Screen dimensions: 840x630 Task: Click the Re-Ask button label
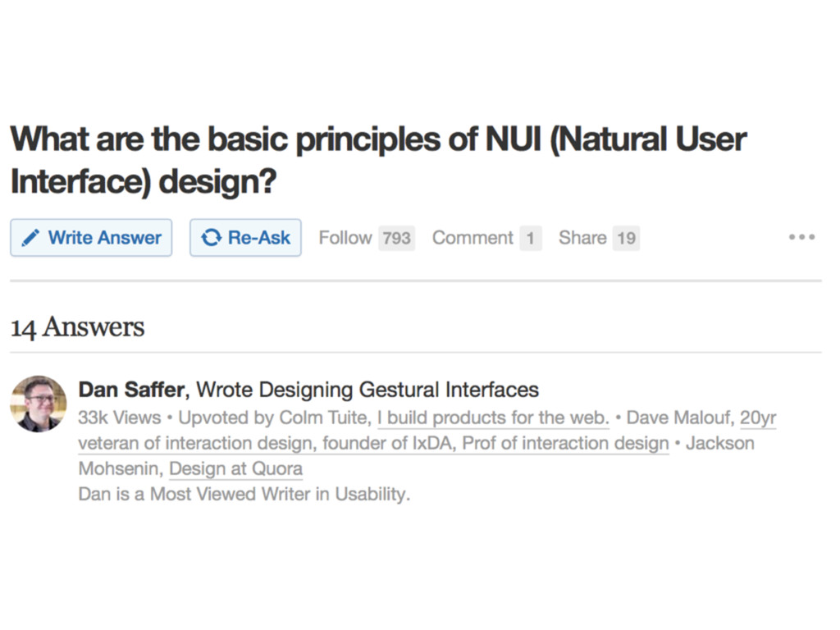pyautogui.click(x=258, y=237)
